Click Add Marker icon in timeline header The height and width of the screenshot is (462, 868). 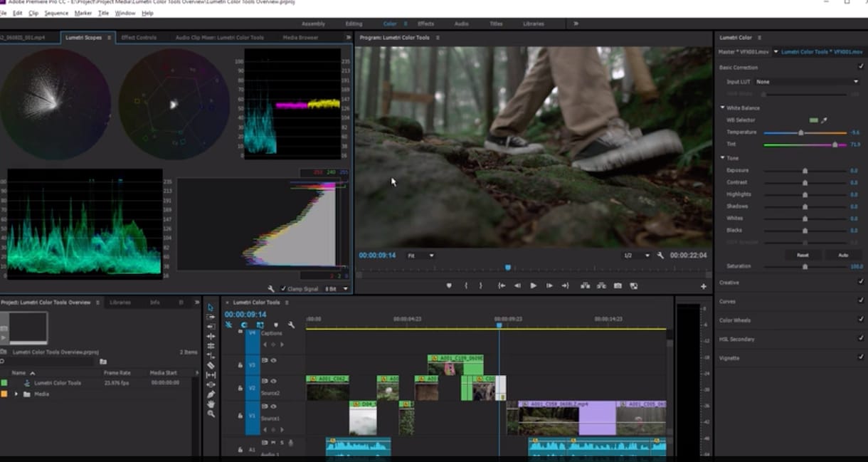(x=276, y=325)
